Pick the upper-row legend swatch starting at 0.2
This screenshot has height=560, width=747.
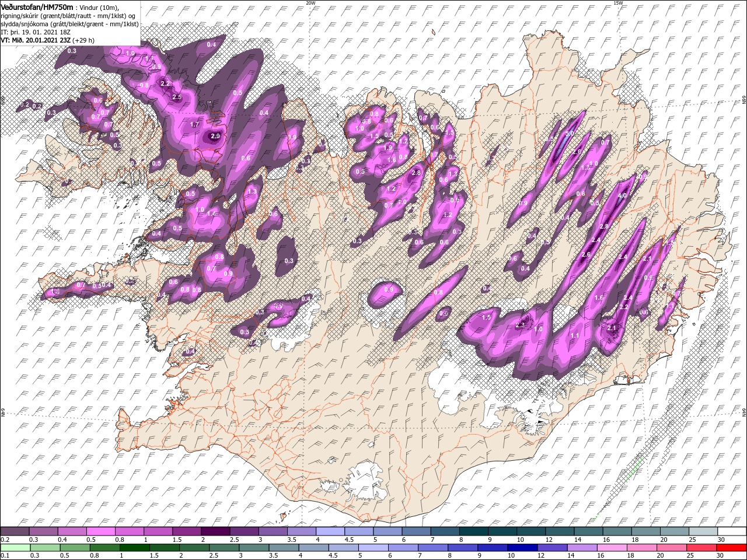(x=15, y=531)
